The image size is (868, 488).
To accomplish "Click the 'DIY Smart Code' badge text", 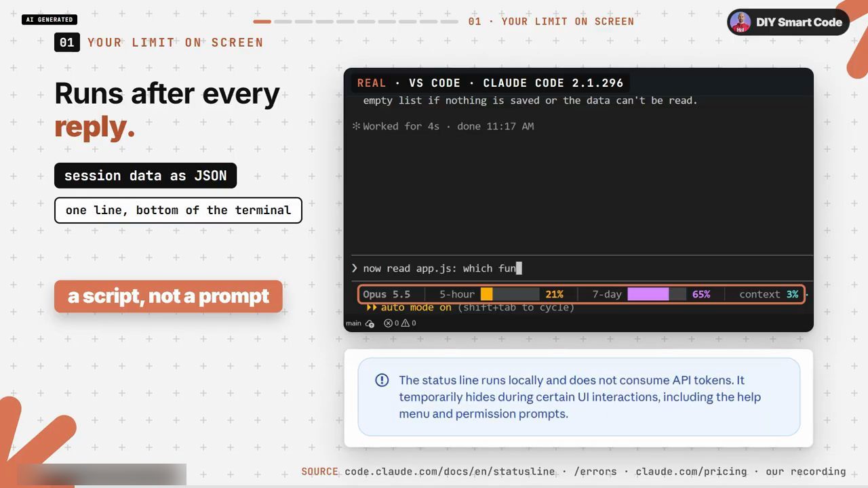I will [799, 22].
